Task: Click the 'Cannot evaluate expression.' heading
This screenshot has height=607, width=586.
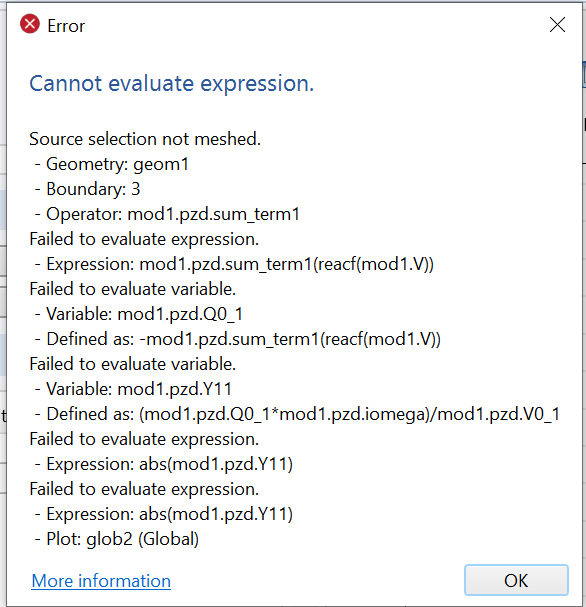Action: [171, 84]
